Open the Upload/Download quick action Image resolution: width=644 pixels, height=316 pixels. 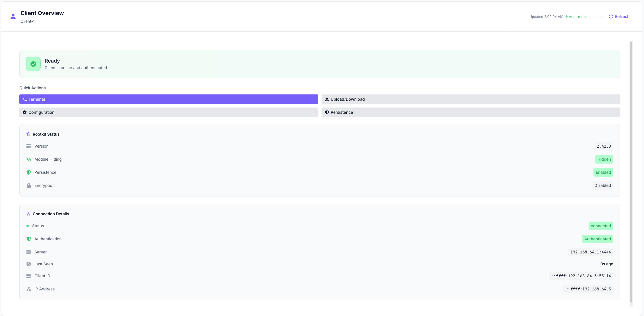(471, 99)
